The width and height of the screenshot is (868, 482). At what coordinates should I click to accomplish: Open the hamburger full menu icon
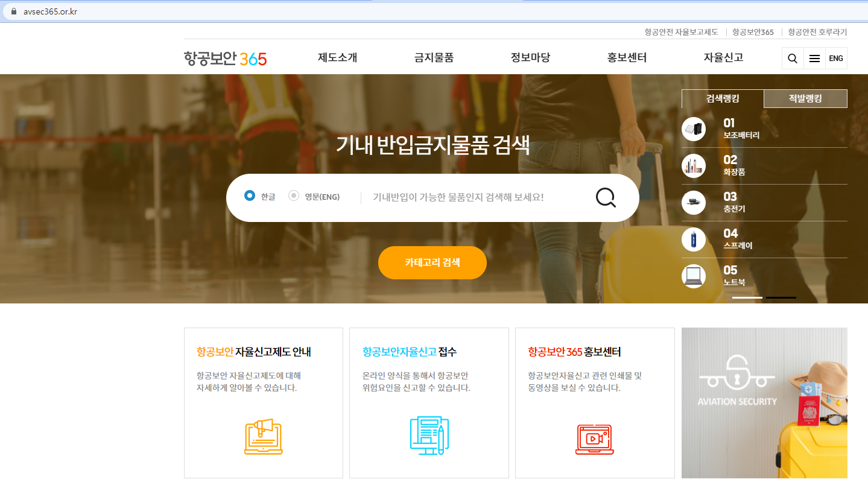pyautogui.click(x=814, y=59)
